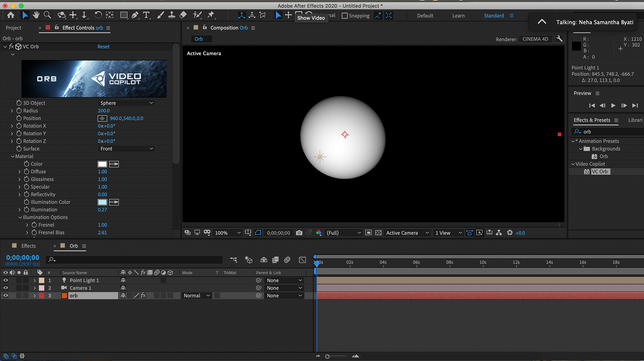Screen dimensions: 644x361
Task: Open the Active Camera view dropdown
Action: (x=407, y=233)
